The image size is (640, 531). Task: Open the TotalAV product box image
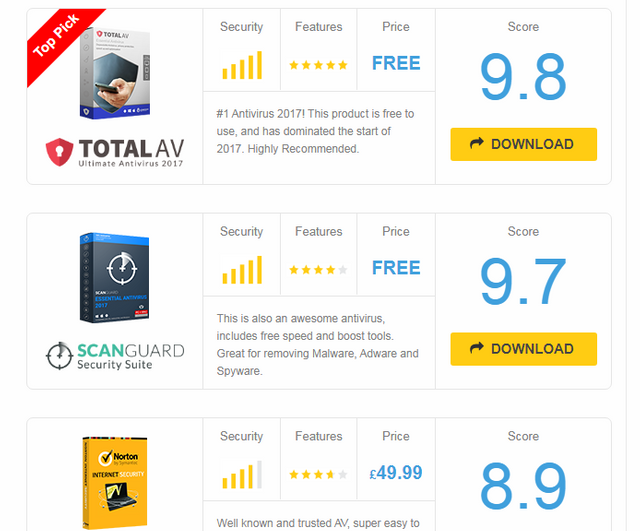click(115, 73)
